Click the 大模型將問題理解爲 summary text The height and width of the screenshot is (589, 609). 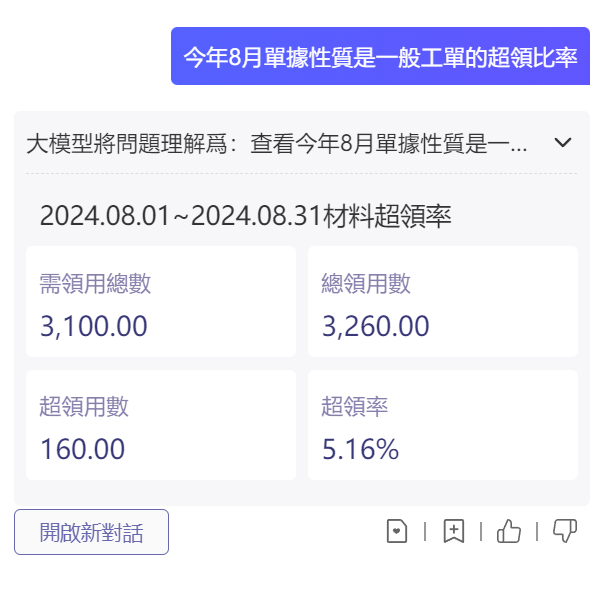(277, 143)
